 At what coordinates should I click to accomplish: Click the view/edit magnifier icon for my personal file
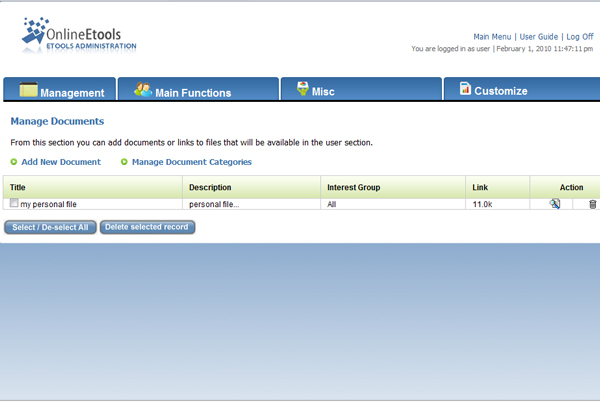coord(554,204)
